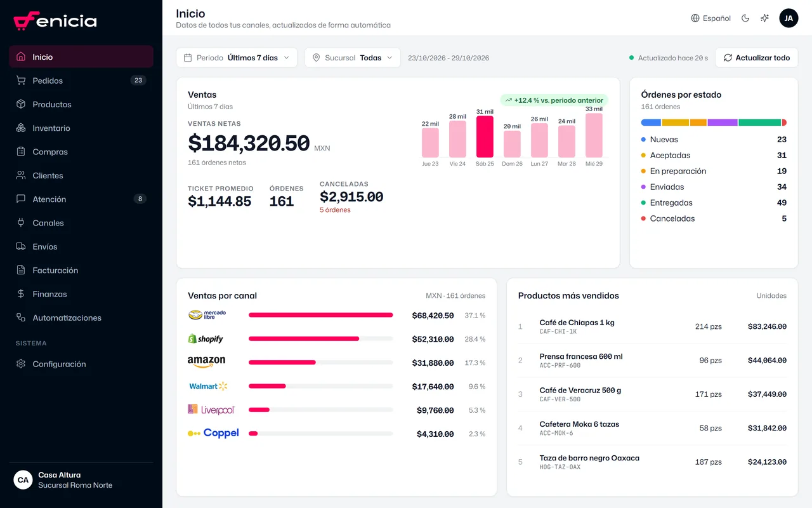Click the Facturación document icon
Screen dimensions: 812x508
pyautogui.click(x=21, y=270)
